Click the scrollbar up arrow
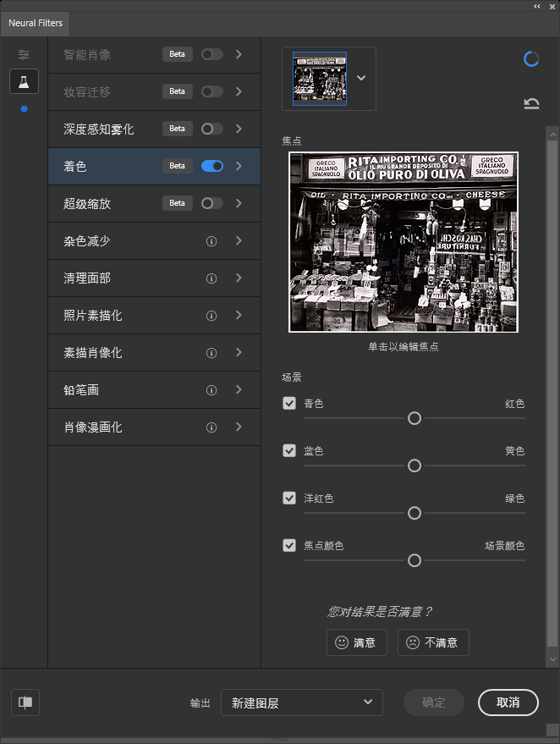560x744 pixels. [x=552, y=135]
